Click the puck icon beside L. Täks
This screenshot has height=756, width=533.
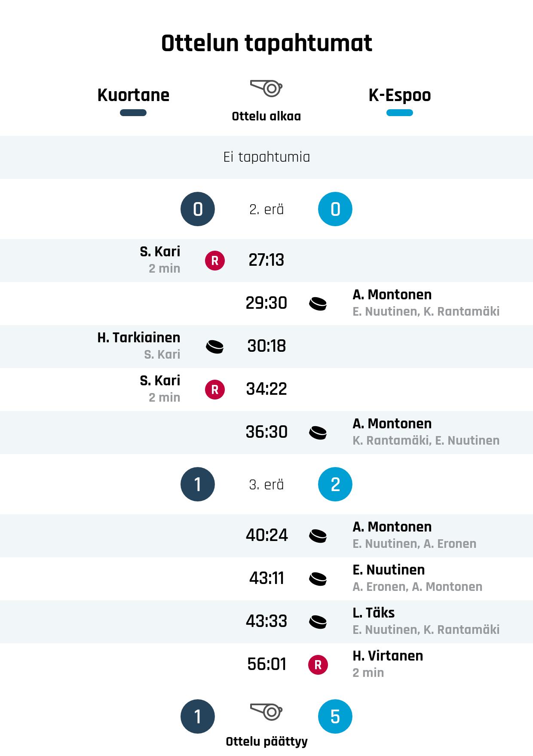tap(318, 622)
